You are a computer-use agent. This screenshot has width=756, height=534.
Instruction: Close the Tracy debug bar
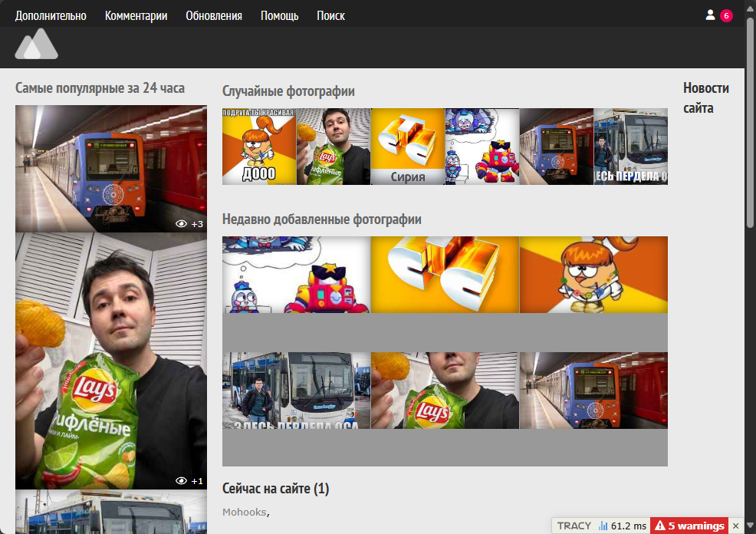(x=736, y=526)
